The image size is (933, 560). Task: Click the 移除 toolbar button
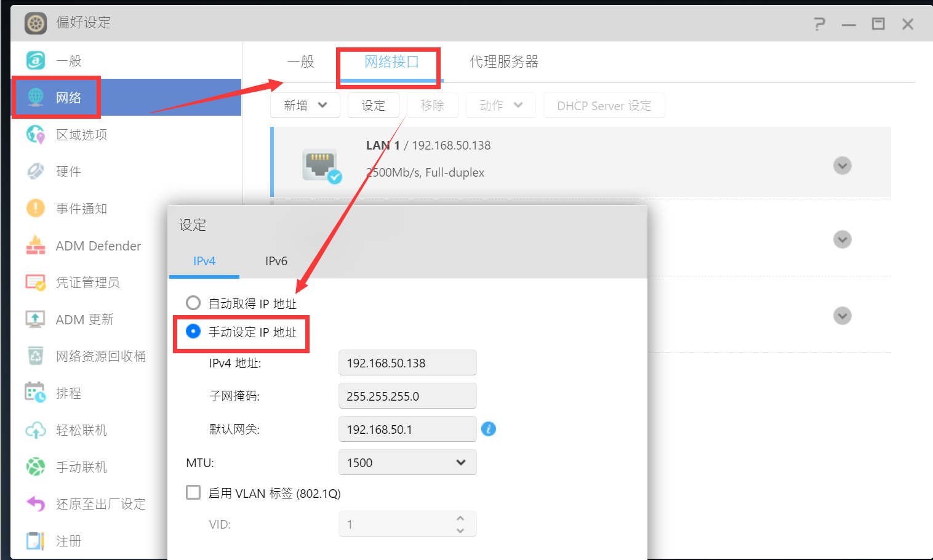pos(433,105)
